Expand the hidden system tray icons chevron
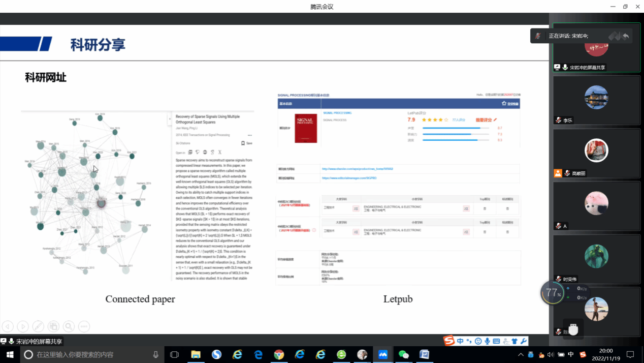The height and width of the screenshot is (363, 644). coord(521,354)
